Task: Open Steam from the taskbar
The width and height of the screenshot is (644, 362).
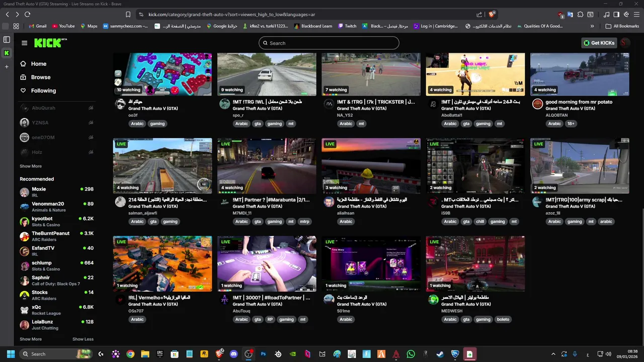Action: [x=440, y=354]
